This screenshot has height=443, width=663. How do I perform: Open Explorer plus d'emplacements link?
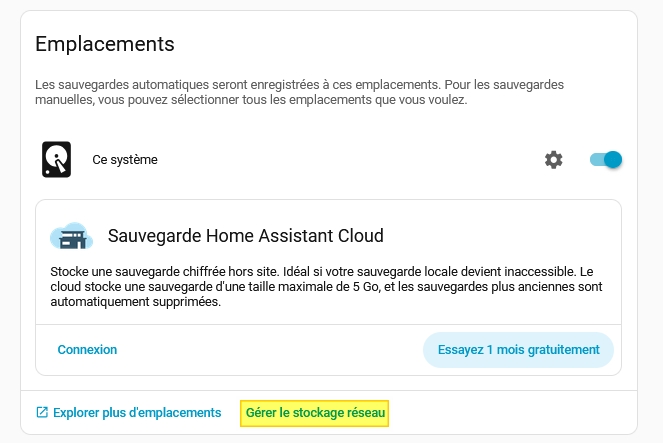[136, 412]
